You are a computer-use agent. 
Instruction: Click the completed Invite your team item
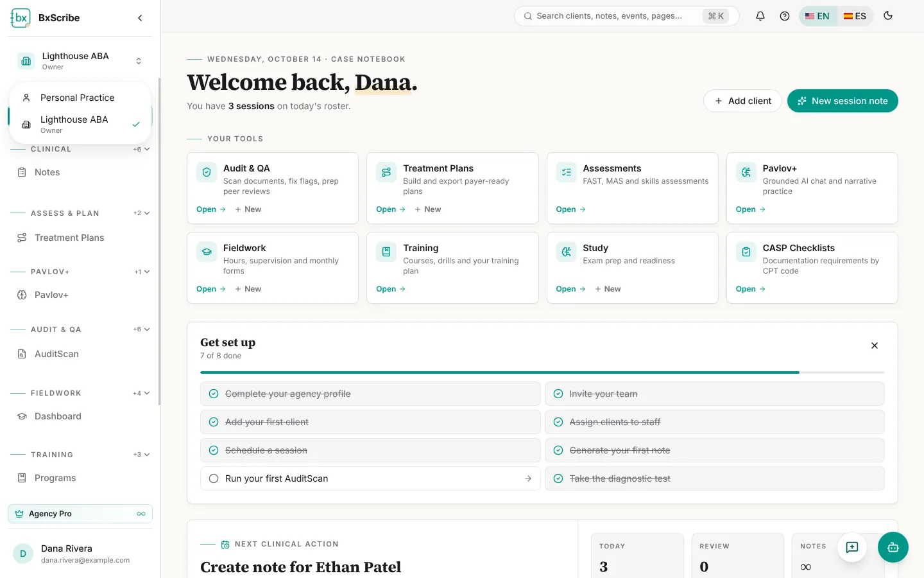point(715,394)
